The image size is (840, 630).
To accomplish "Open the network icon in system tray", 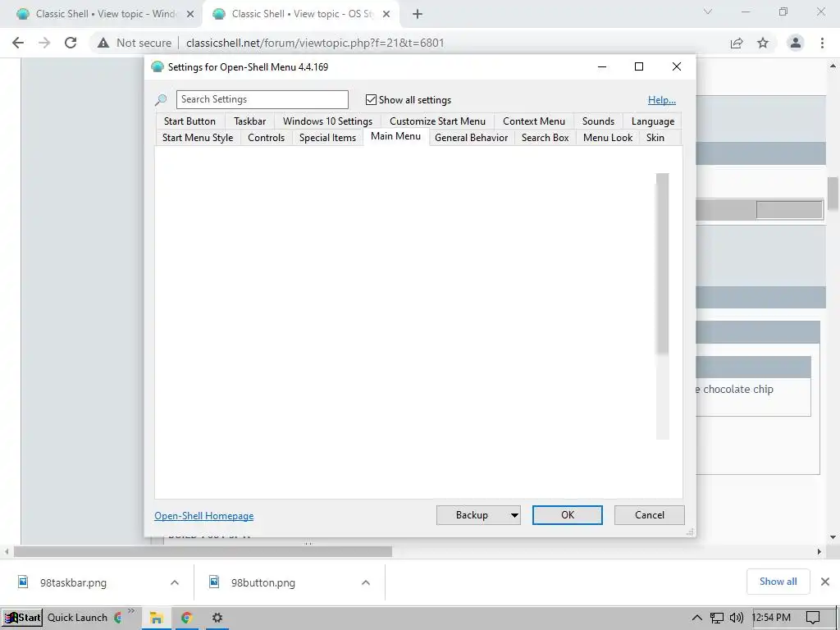I will 717,618.
